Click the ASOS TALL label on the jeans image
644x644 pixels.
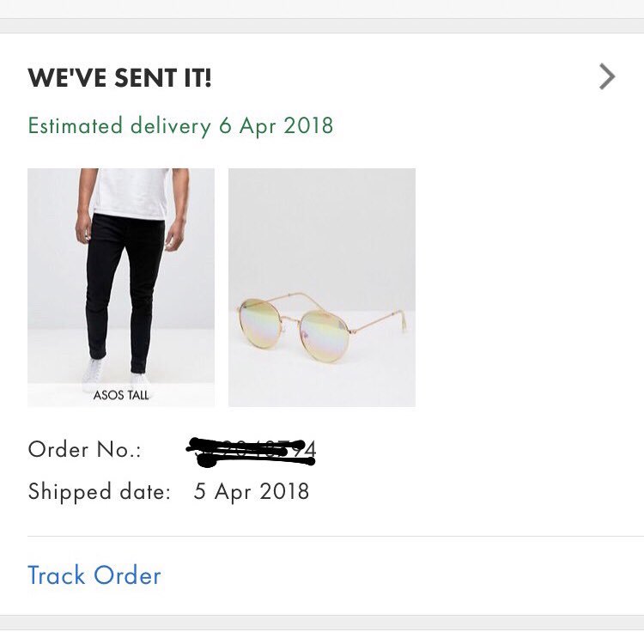121,396
